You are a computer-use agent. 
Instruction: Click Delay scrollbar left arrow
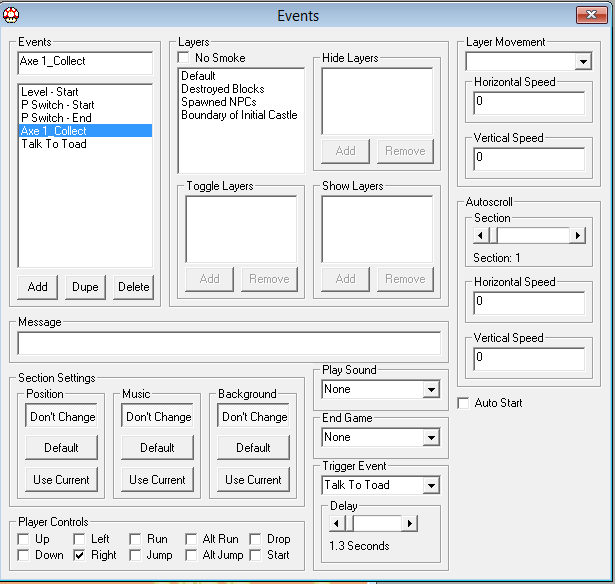click(x=337, y=524)
